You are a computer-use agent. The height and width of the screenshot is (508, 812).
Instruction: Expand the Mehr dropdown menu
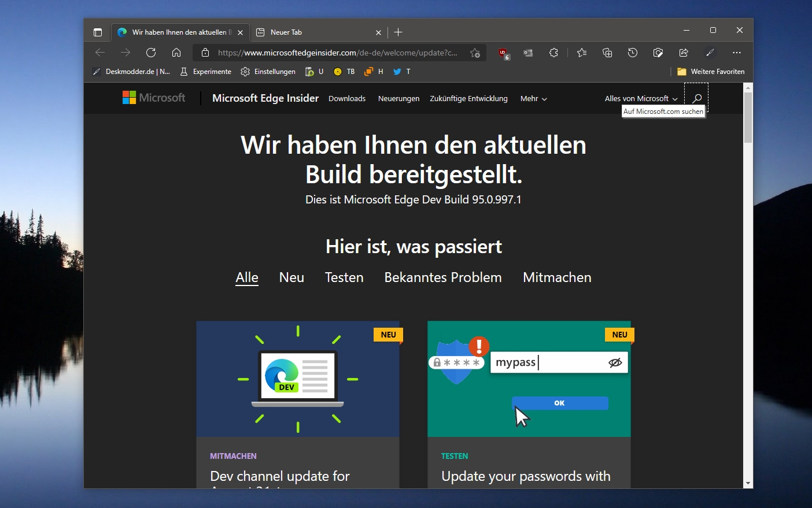[533, 98]
